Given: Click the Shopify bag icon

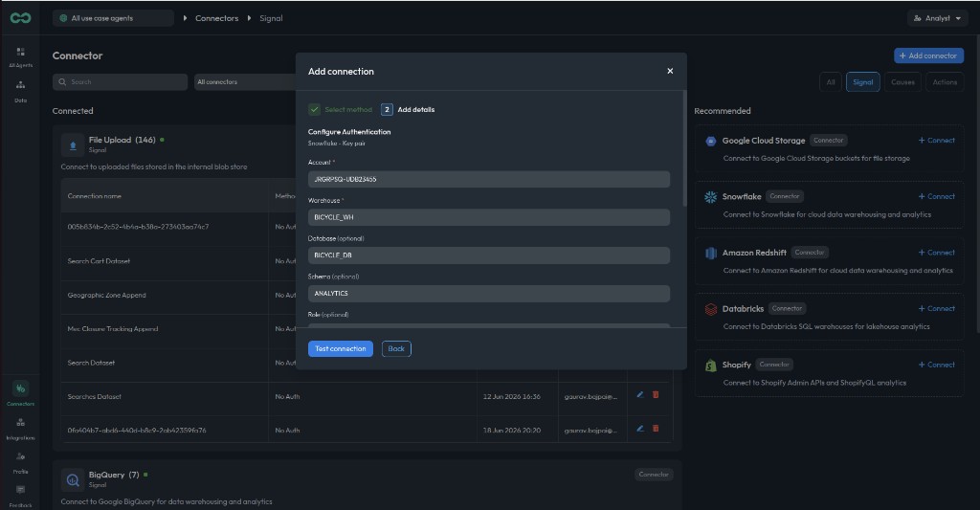Looking at the screenshot, I should pyautogui.click(x=711, y=366).
